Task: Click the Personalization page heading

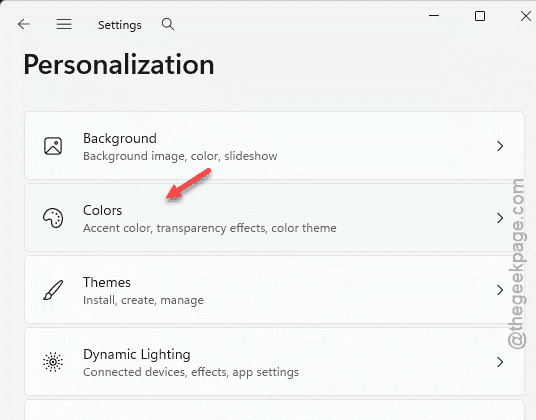Action: point(119,64)
